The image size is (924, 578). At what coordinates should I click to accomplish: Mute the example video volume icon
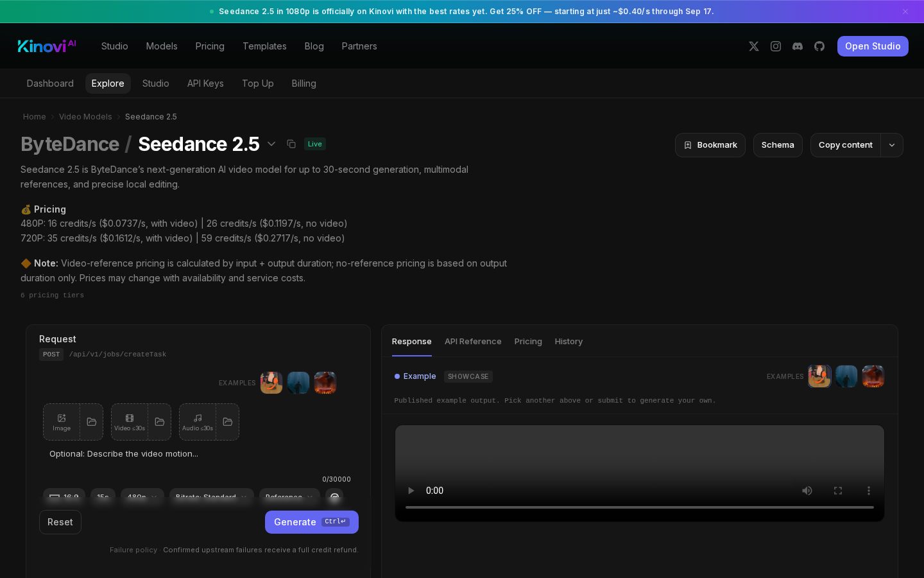pos(807,491)
